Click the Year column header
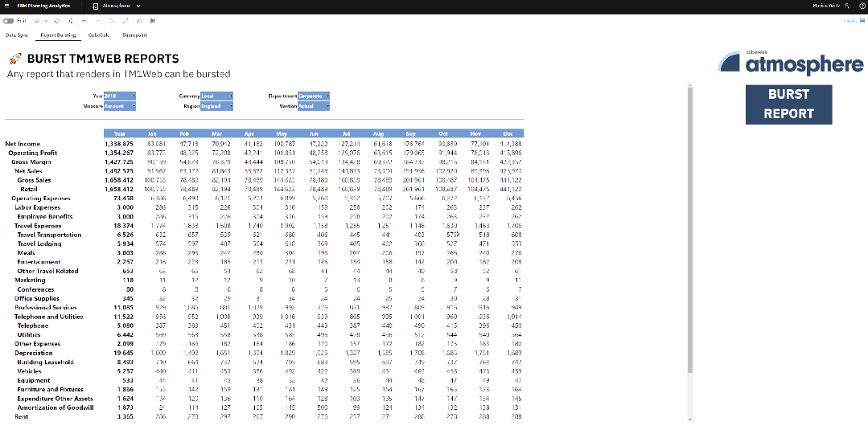The image size is (868, 434). pos(120,133)
